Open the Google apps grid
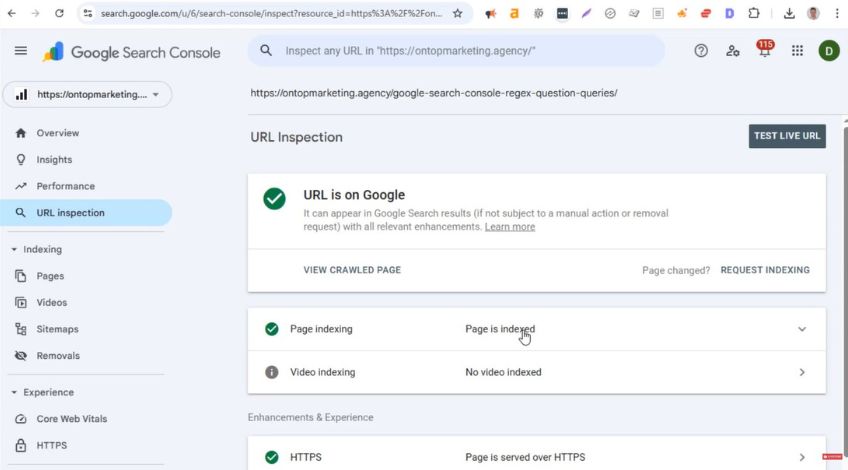The image size is (848, 470). [797, 51]
